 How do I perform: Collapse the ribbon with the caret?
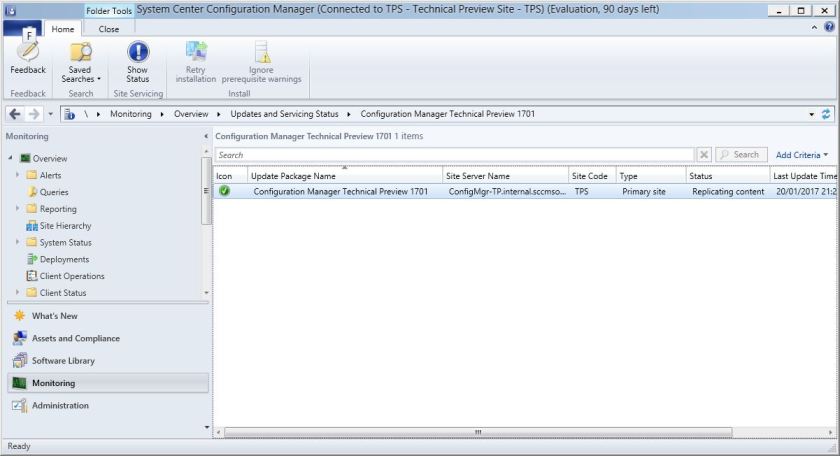(x=814, y=27)
